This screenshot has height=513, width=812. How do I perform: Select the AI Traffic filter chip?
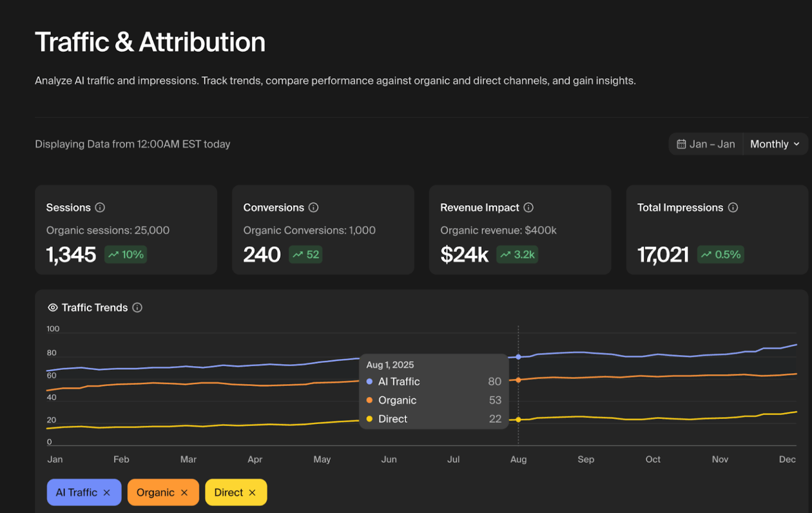point(77,492)
